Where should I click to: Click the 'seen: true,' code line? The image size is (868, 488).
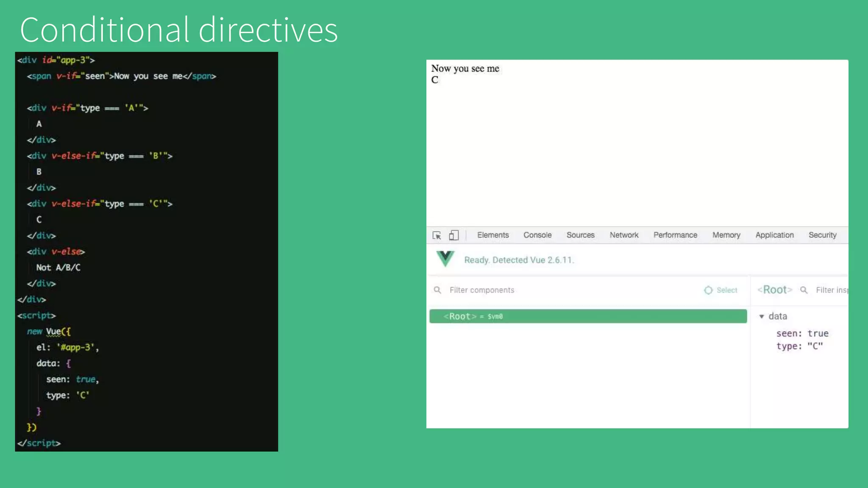coord(72,380)
